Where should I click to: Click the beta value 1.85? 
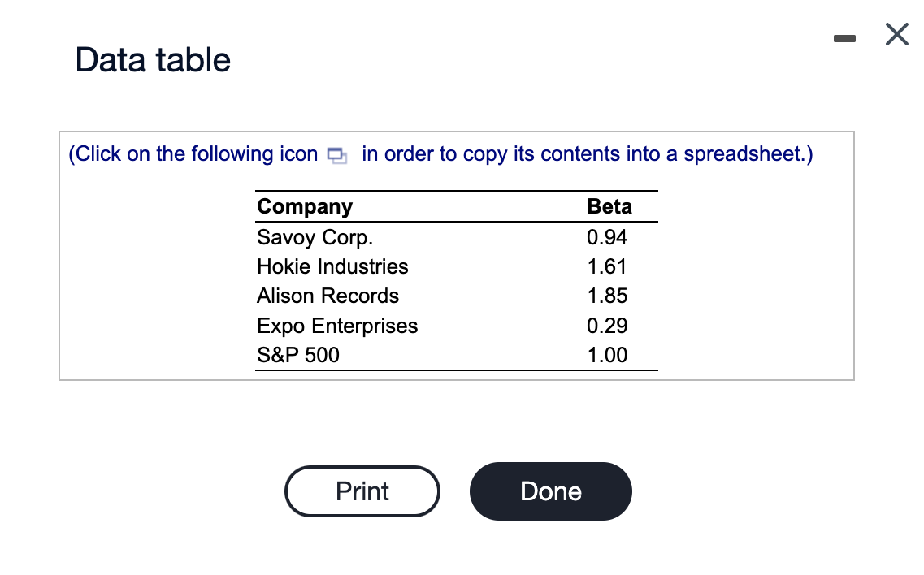(x=606, y=296)
